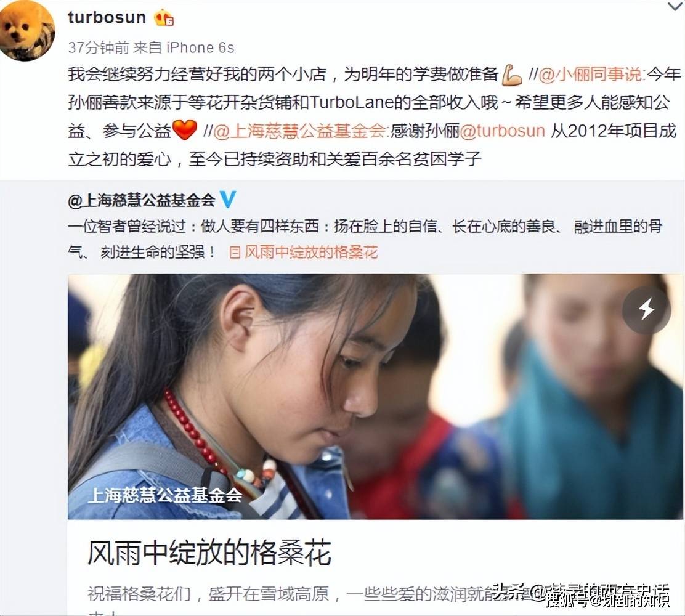Click the flexed bicep emoji in the post
685x616 pixels.
click(511, 75)
